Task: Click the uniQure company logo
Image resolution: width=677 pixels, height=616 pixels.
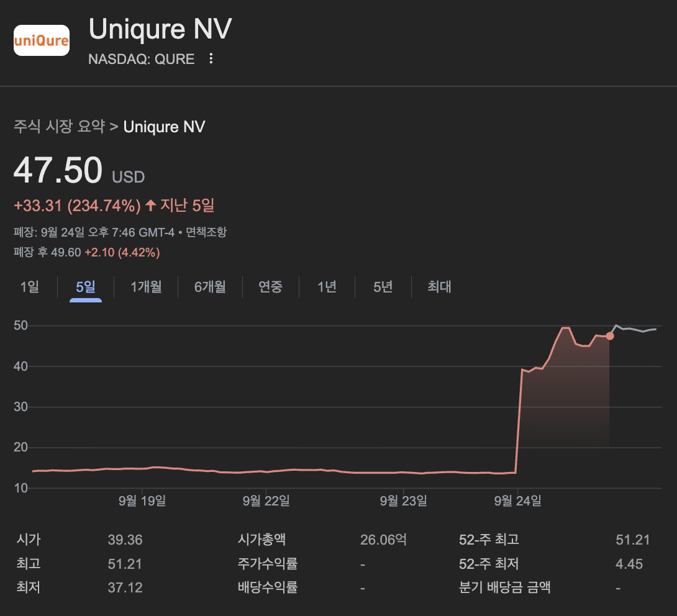Action: click(x=42, y=40)
